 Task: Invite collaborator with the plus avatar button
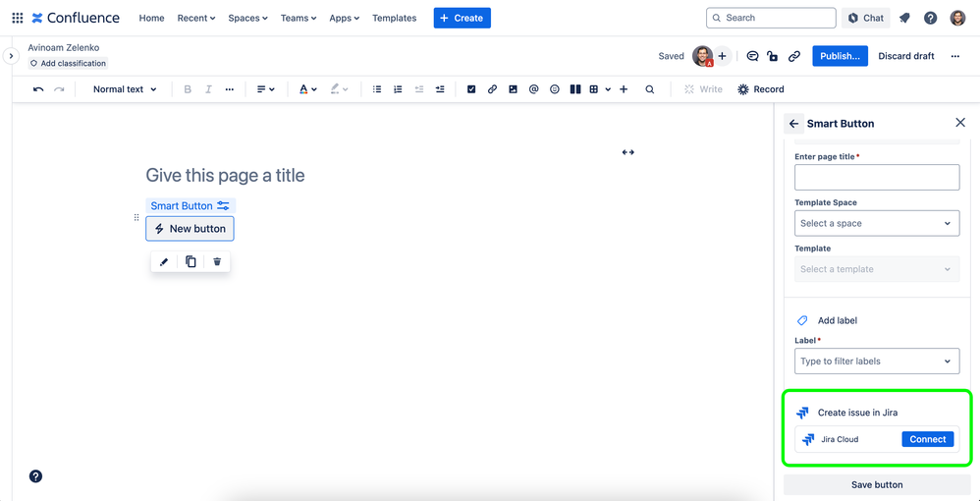click(x=723, y=56)
